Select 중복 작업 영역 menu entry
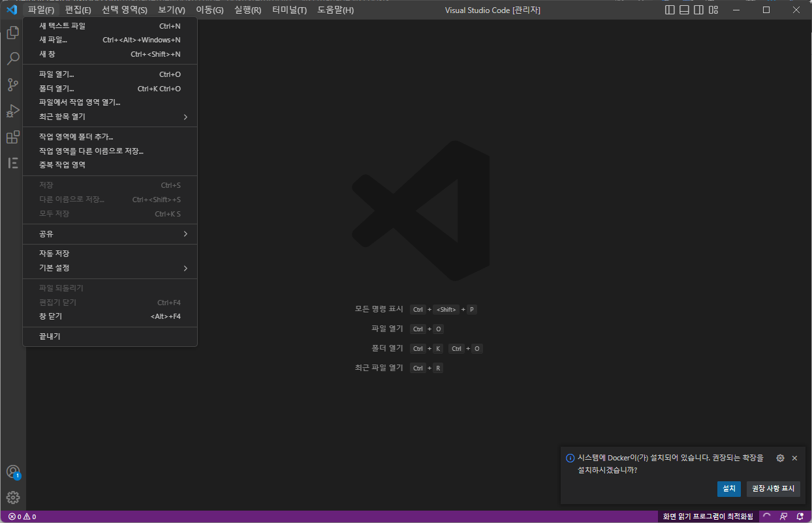This screenshot has width=812, height=523. click(x=110, y=165)
